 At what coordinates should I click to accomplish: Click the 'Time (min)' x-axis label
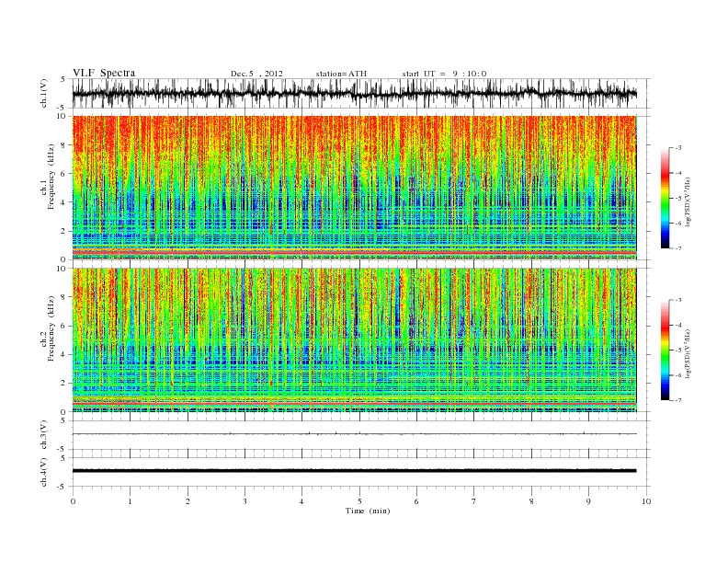coord(368,511)
